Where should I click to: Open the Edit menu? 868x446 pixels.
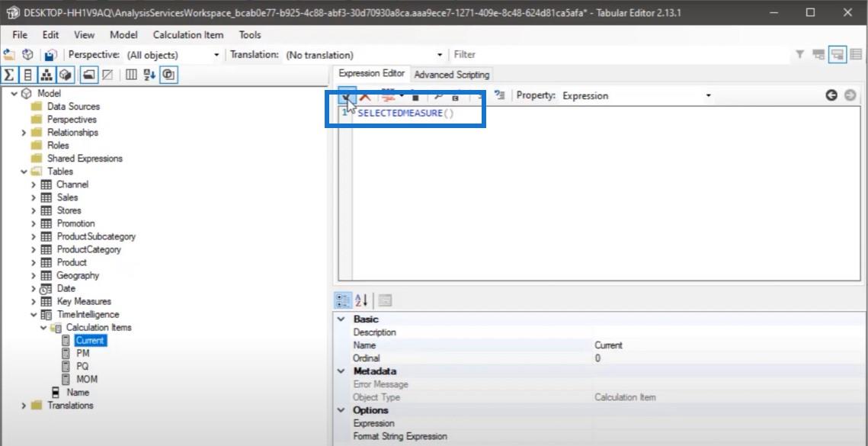50,35
